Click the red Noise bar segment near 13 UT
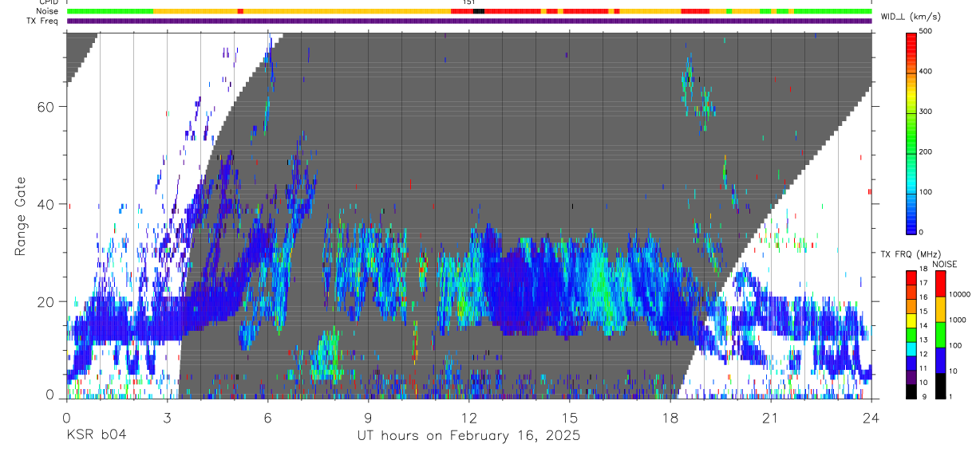 (x=511, y=11)
